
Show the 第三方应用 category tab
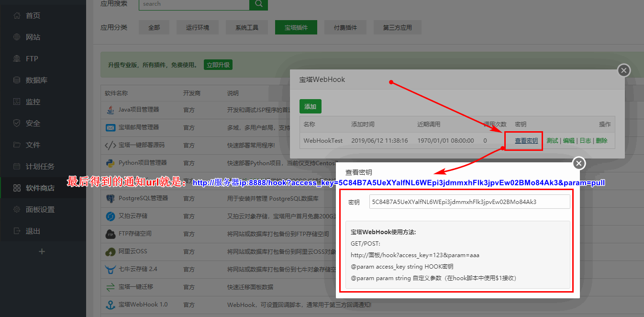tap(397, 28)
